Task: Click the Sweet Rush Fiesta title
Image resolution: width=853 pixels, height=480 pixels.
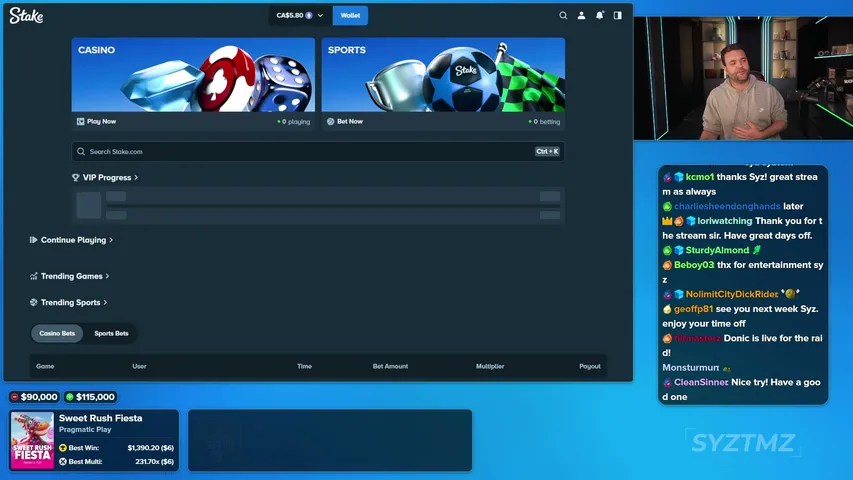Action: [101, 418]
